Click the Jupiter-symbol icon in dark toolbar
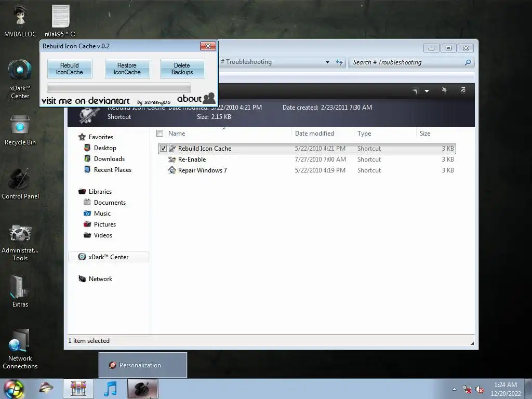Image resolution: width=532 pixels, height=399 pixels. [x=445, y=90]
